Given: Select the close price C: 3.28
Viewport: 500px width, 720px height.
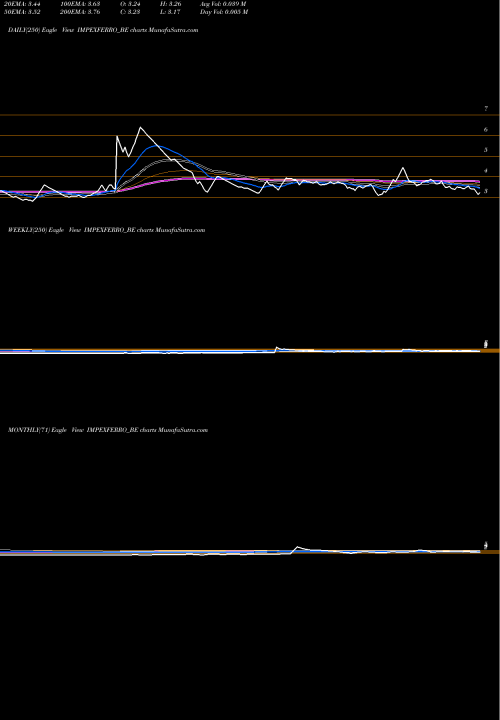Looking at the screenshot, I should (x=130, y=12).
